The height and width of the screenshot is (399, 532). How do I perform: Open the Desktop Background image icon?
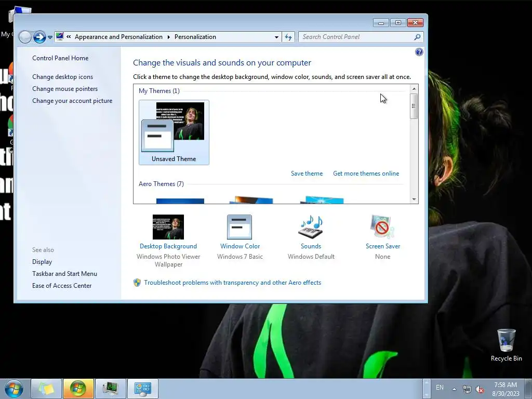[x=168, y=227]
